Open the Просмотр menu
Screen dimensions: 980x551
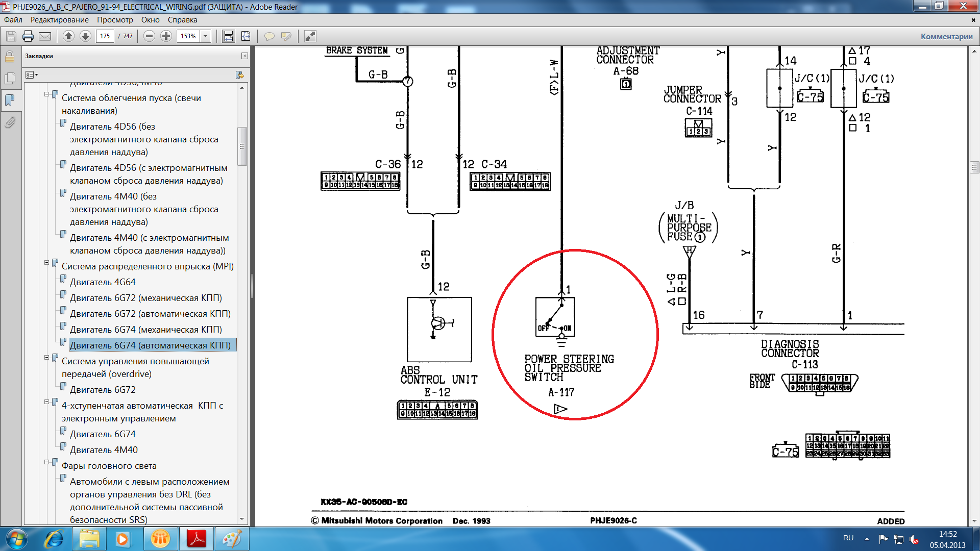pyautogui.click(x=115, y=20)
